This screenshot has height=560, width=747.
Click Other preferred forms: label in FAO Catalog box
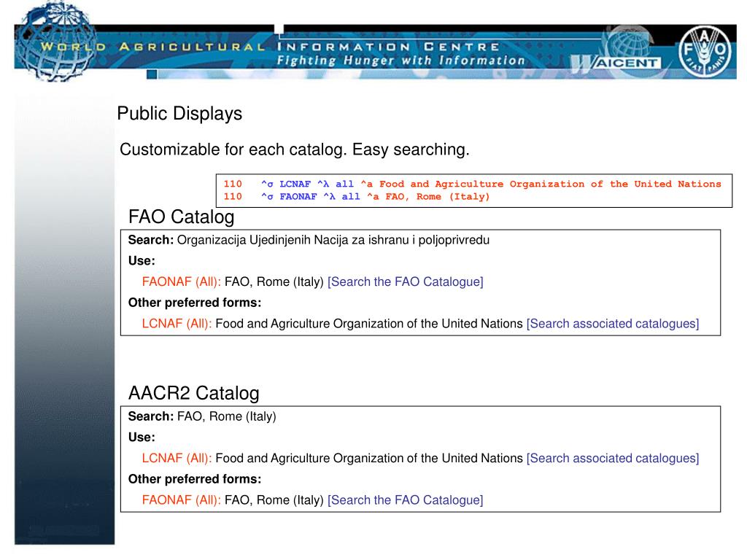[x=195, y=303]
